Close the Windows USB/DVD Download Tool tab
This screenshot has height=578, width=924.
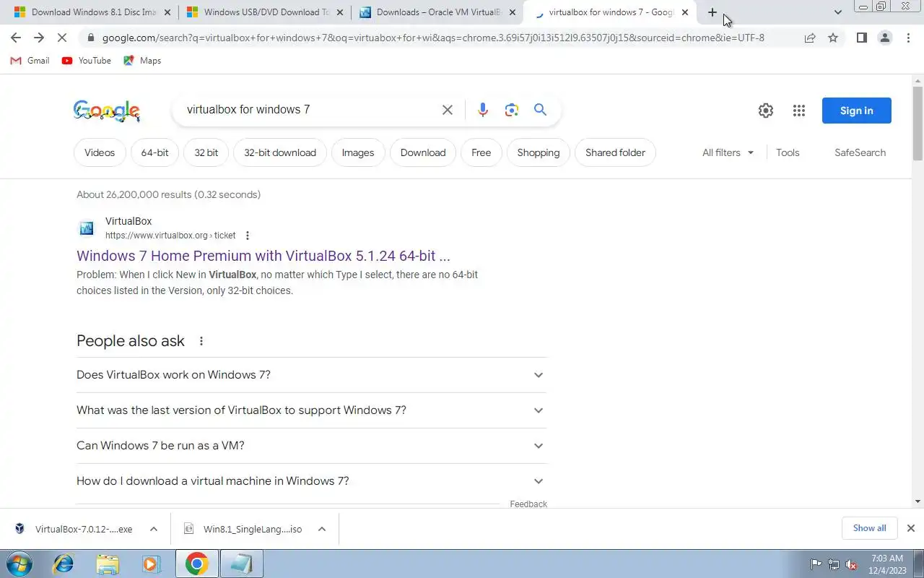(x=339, y=12)
